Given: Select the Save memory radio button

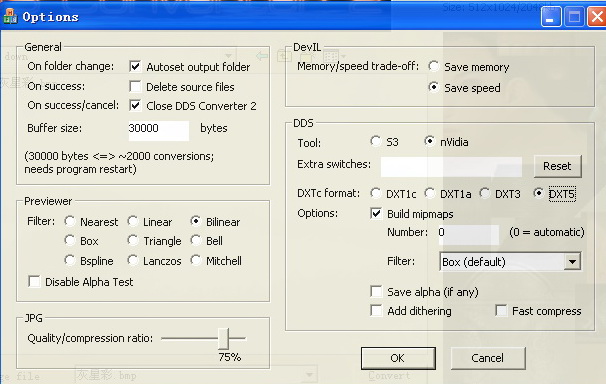Looking at the screenshot, I should 434,66.
